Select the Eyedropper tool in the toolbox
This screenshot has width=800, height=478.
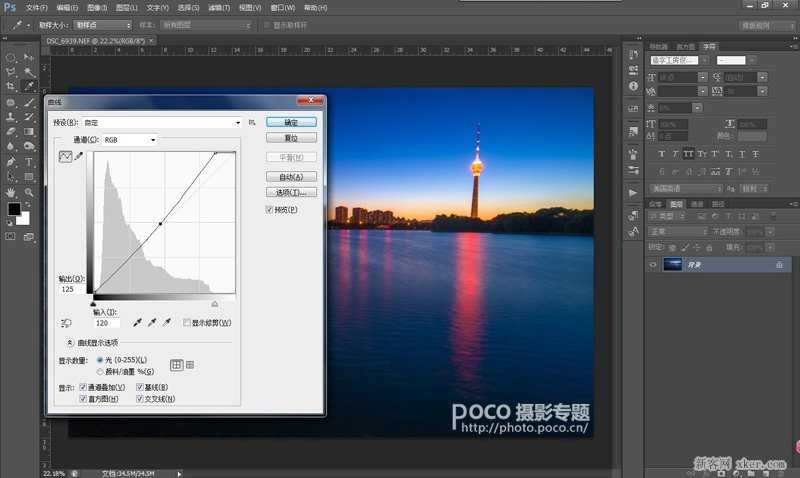point(29,86)
